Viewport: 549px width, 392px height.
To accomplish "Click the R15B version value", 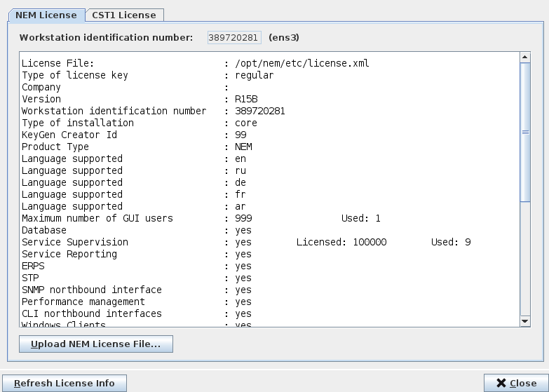I will coord(246,99).
